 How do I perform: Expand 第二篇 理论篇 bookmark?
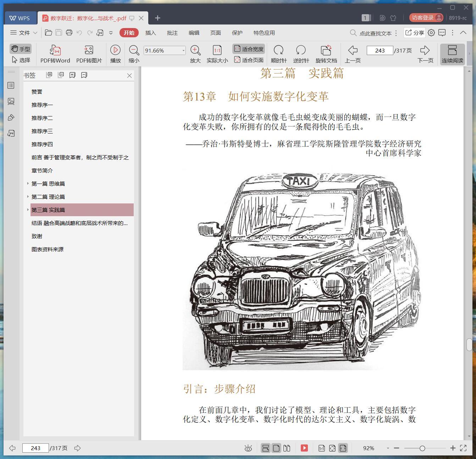(28, 197)
